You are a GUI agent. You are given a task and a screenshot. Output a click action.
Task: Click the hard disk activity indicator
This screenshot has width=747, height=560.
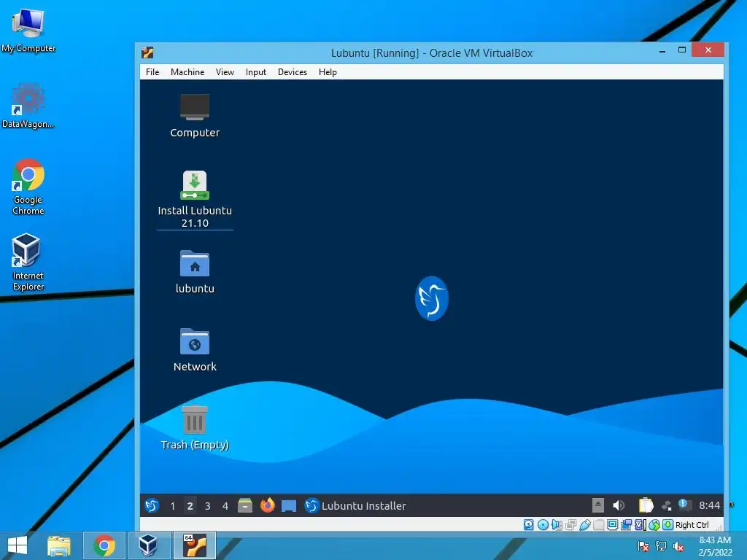tap(528, 525)
